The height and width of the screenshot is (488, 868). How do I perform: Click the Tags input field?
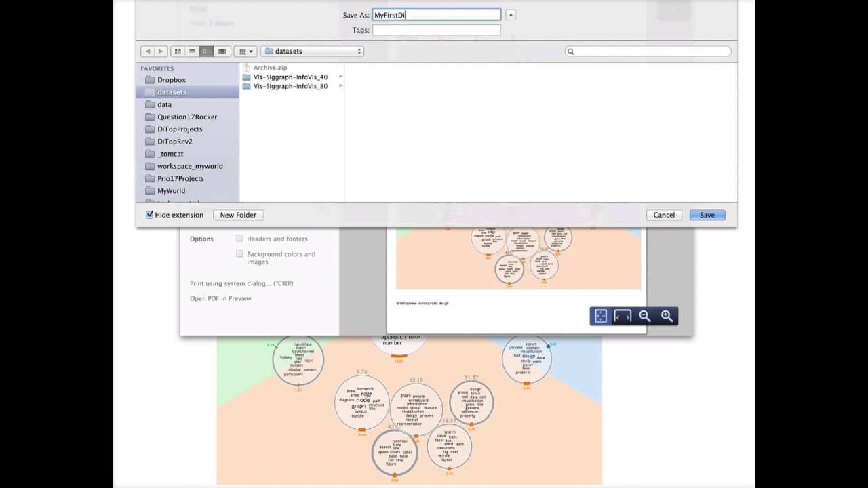(437, 30)
